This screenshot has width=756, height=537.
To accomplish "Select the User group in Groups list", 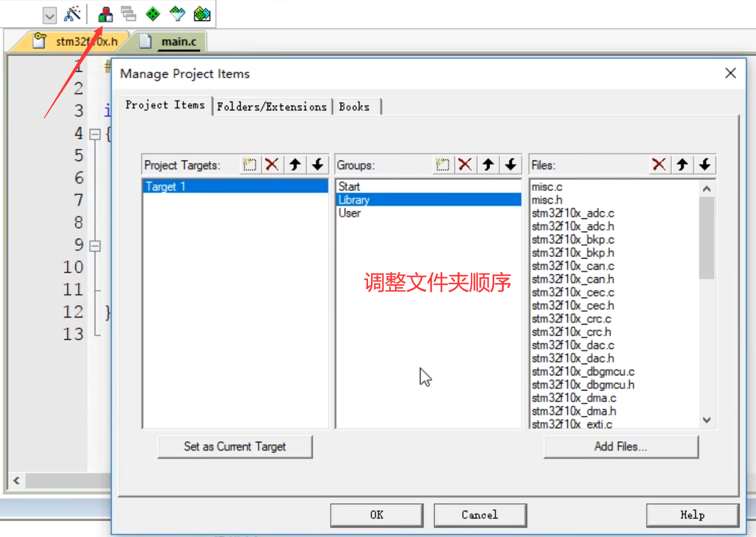I will pos(349,213).
